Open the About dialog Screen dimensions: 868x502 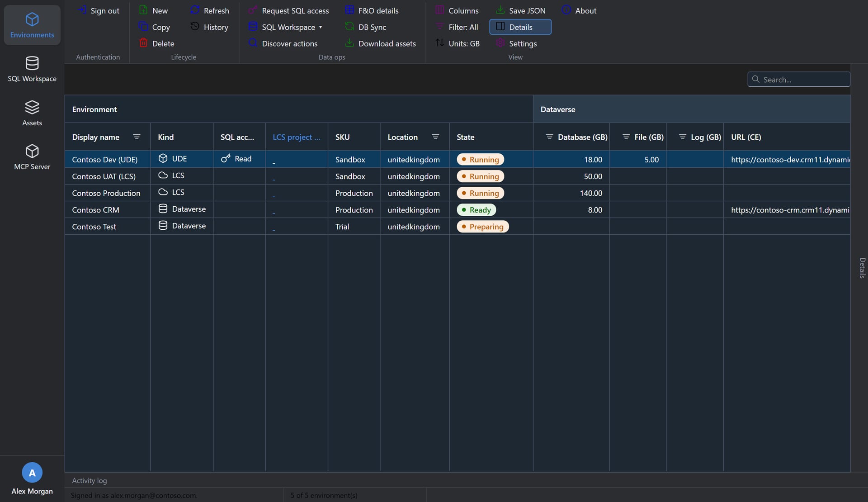point(579,10)
